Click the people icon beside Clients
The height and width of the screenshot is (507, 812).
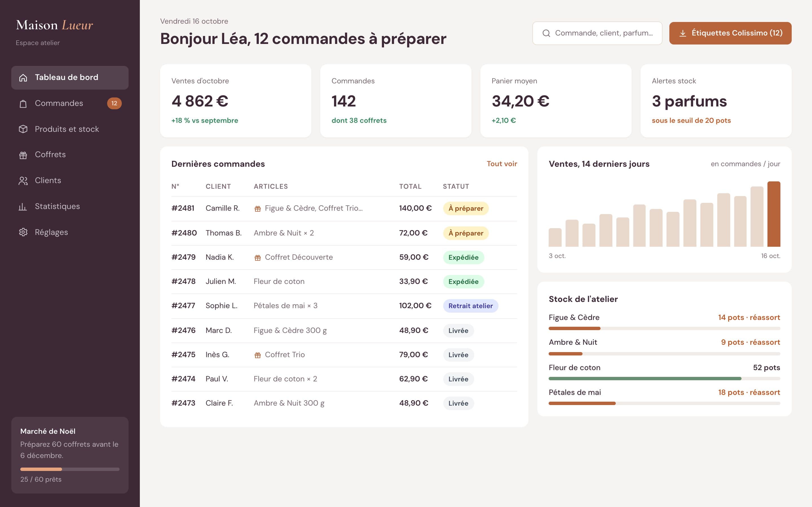pyautogui.click(x=23, y=181)
